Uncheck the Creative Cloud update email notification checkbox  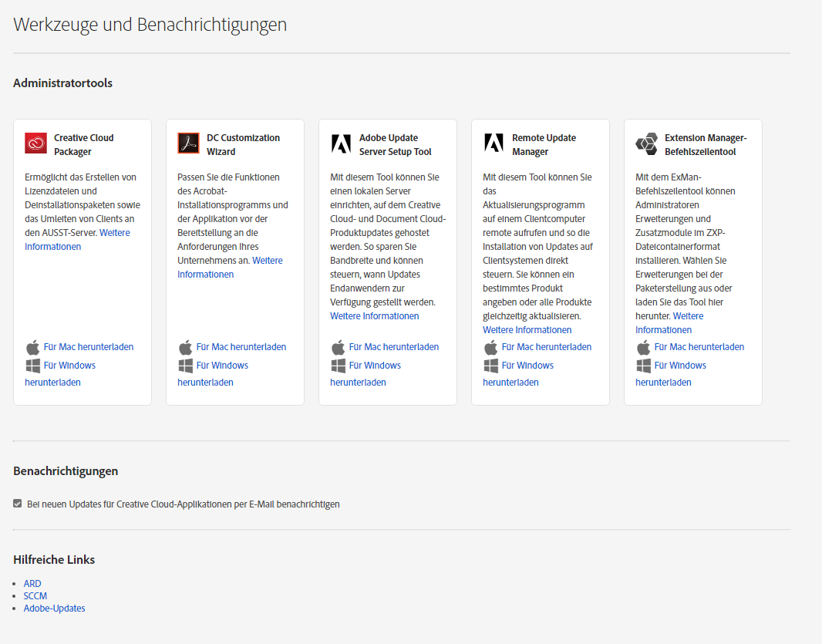(x=18, y=504)
